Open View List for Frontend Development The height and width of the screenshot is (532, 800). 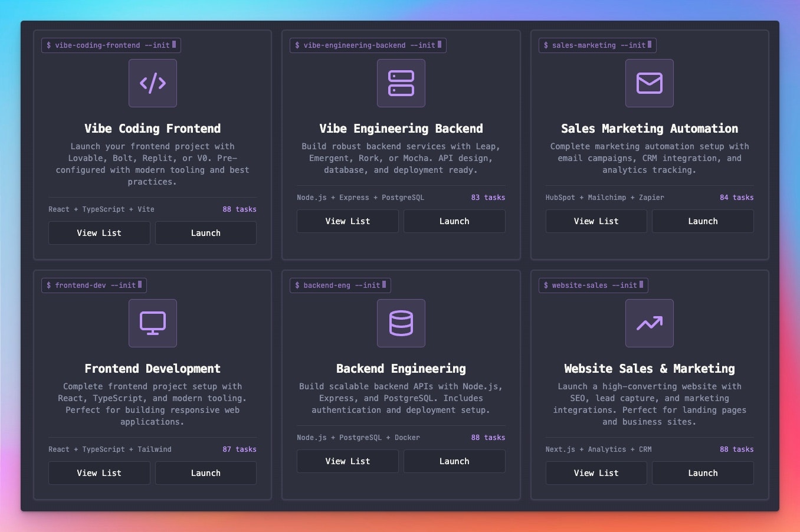pos(99,472)
